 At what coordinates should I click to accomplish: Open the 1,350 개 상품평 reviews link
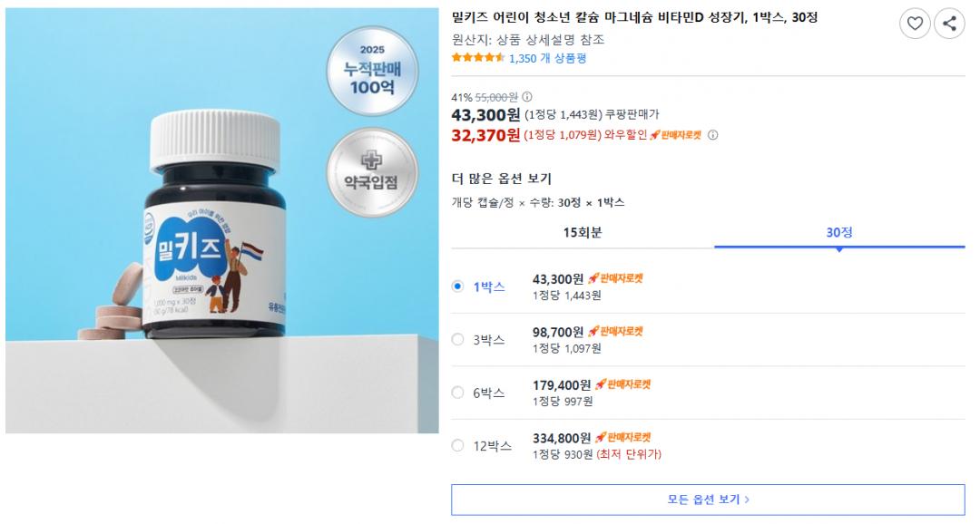click(x=547, y=58)
